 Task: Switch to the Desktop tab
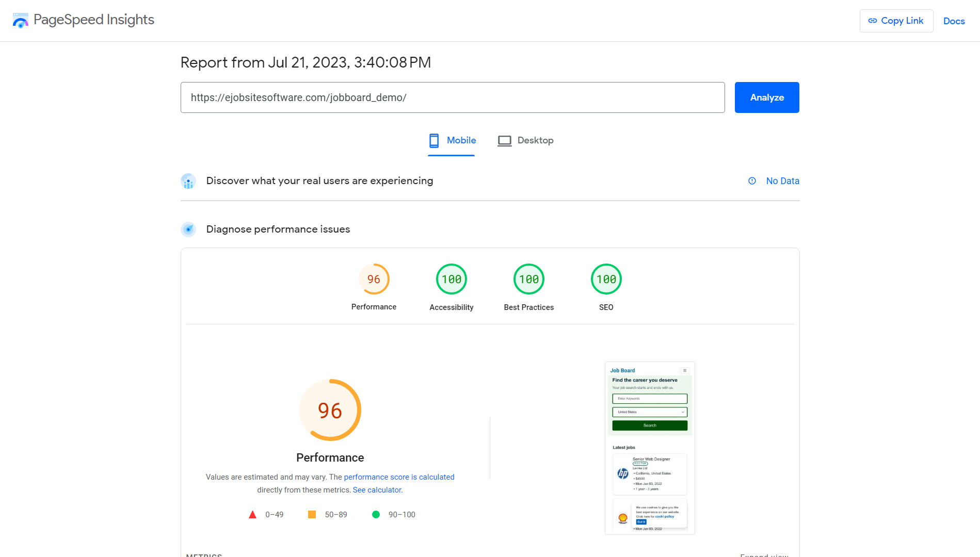[525, 140]
